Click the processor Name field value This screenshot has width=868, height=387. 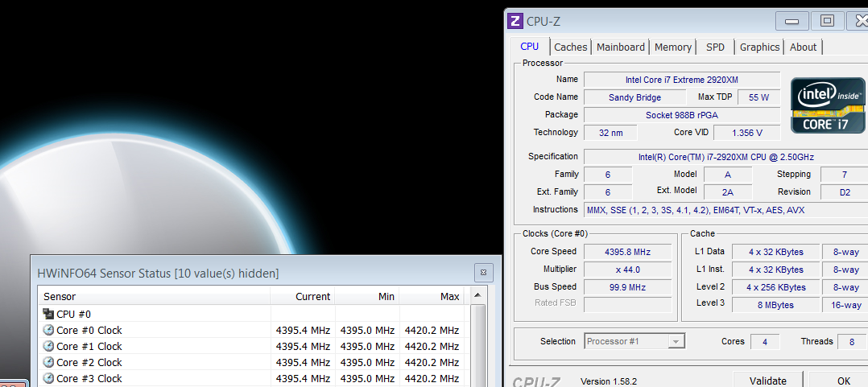(x=682, y=80)
